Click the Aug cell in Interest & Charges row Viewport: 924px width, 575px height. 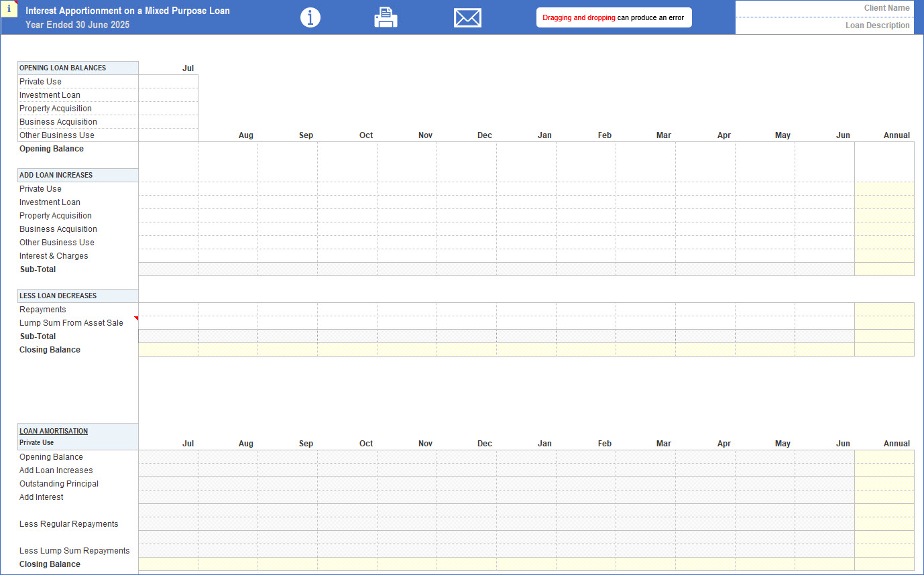pos(228,256)
